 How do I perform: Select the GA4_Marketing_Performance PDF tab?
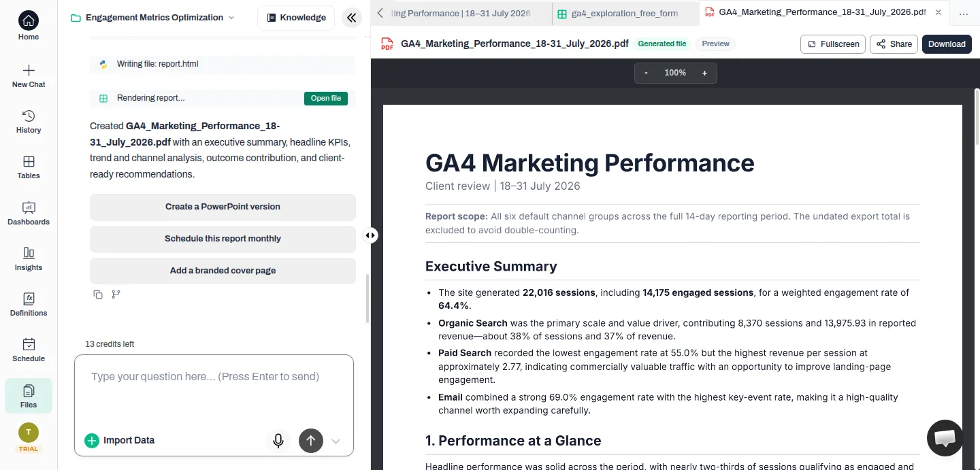point(822,12)
